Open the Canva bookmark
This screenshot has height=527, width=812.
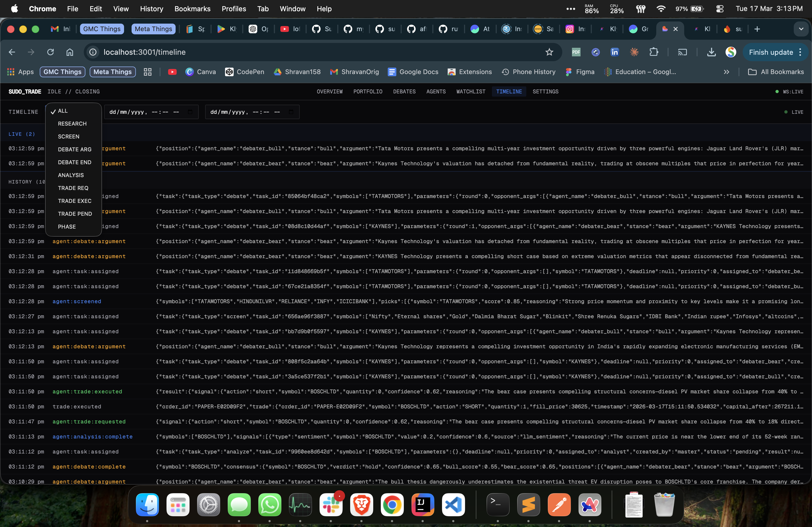(x=201, y=72)
